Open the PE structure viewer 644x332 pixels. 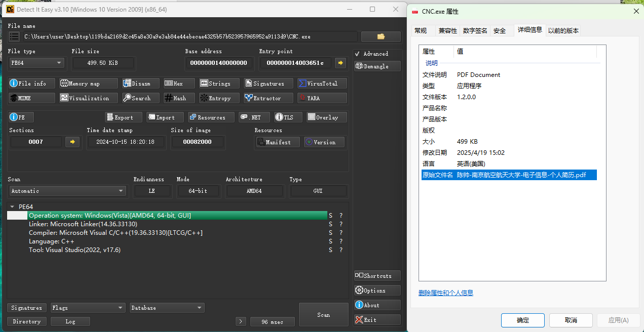[x=21, y=117]
